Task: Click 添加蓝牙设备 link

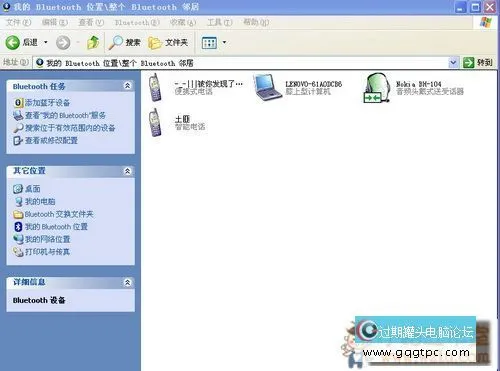Action: tap(47, 103)
